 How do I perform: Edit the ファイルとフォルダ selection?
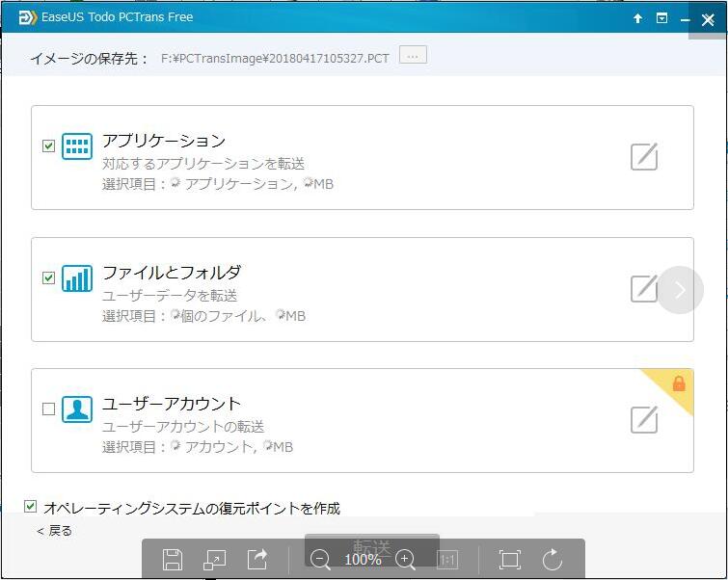(x=644, y=289)
